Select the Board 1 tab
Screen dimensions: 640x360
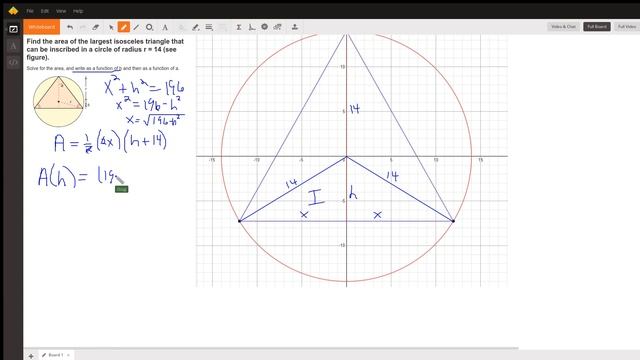55,355
